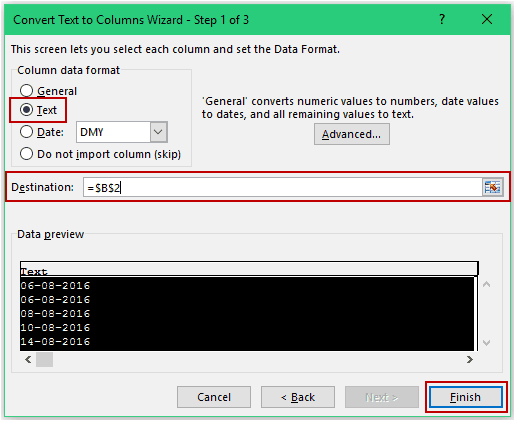The width and height of the screenshot is (516, 421).
Task: Select the General radio button
Action: (27, 91)
